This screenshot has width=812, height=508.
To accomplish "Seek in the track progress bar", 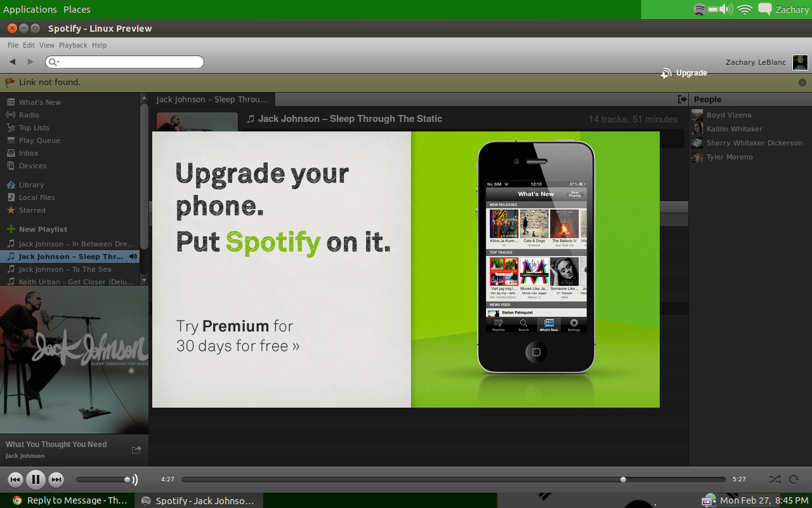I will [453, 479].
